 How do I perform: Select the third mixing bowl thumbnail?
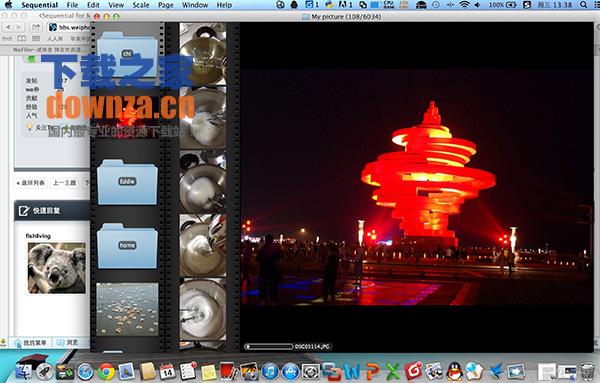click(x=203, y=181)
